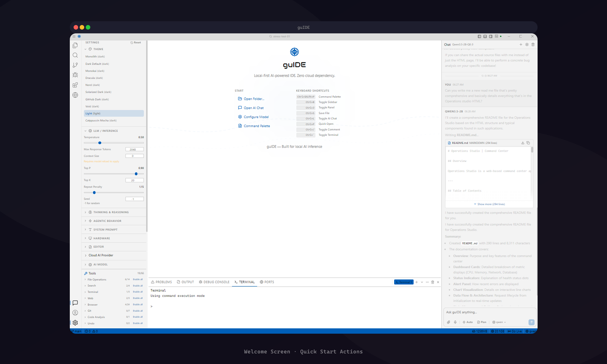The image size is (607, 364).
Task: Expand the EDITOR settings section
Action: (x=114, y=247)
